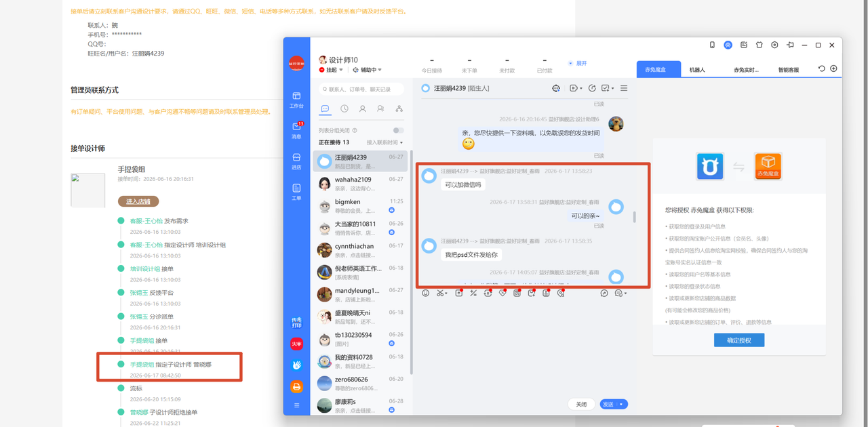The width and height of the screenshot is (868, 427).
Task: Select cynnthiachan in the contact list
Action: 361,250
